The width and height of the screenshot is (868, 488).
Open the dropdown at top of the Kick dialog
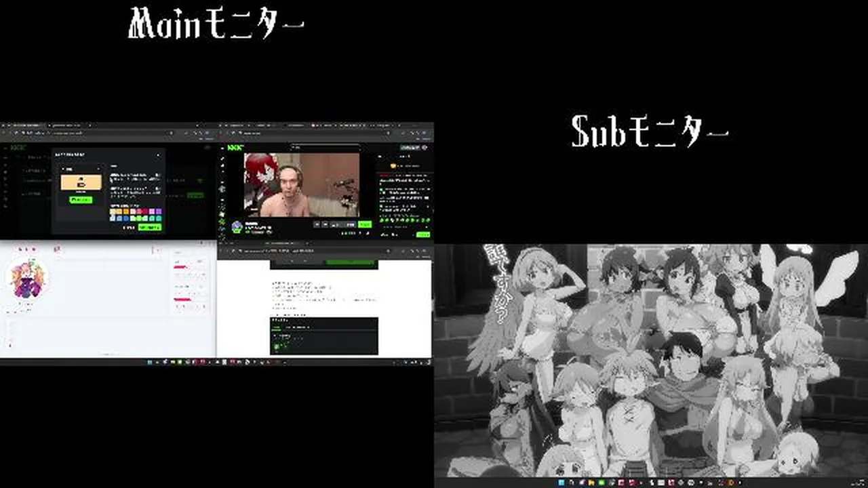(x=81, y=168)
